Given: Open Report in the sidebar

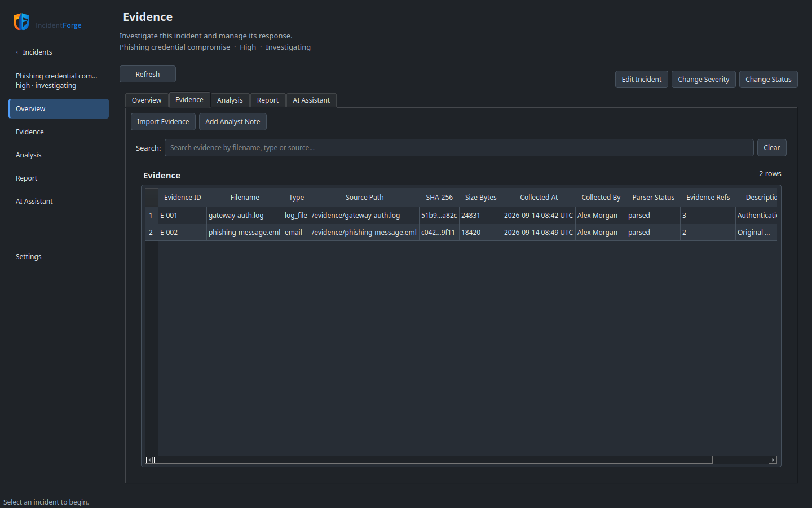Looking at the screenshot, I should (59, 178).
